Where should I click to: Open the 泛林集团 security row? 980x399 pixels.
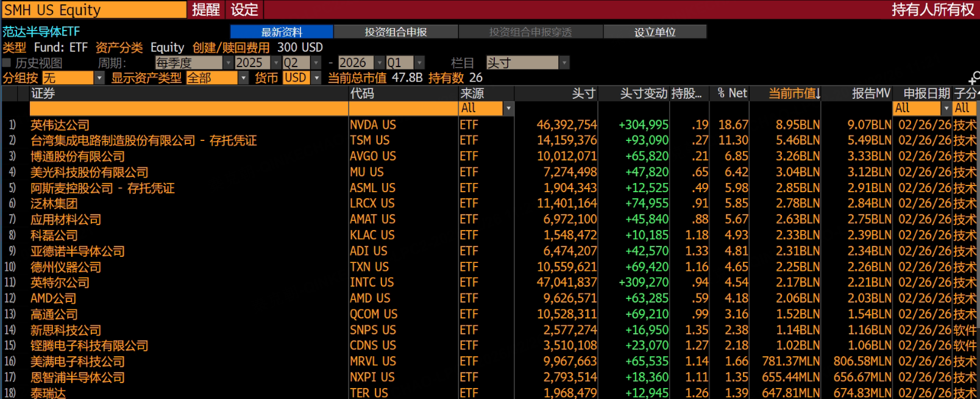54,204
